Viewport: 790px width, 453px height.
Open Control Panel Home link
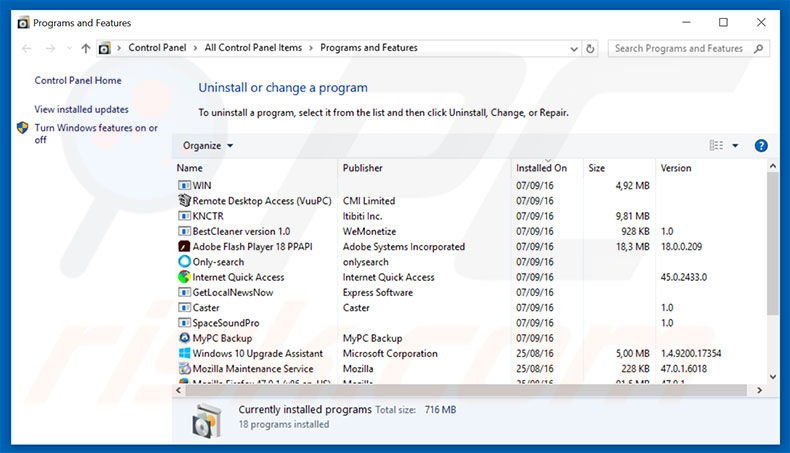(x=78, y=81)
